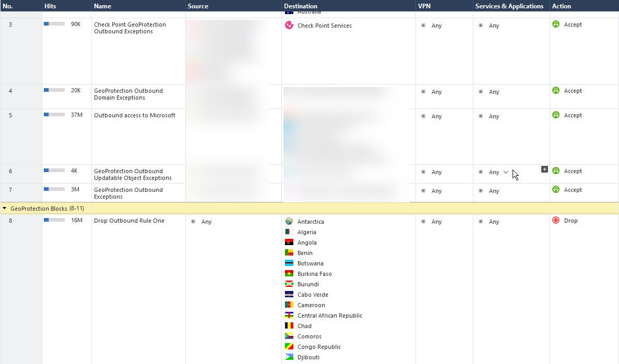This screenshot has width=619, height=364.
Task: Click 'GeoProtection Outbound Exceptions' name in rule 7
Action: point(128,193)
